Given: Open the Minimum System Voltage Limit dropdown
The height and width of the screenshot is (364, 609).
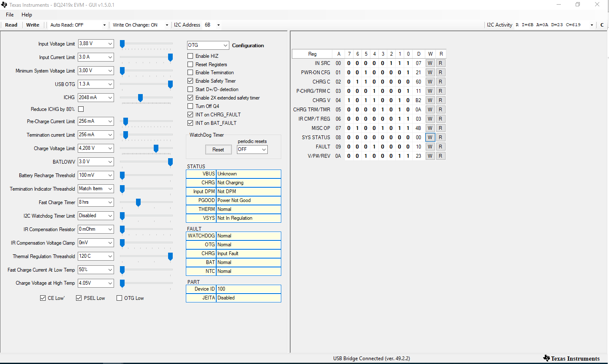Looking at the screenshot, I should (96, 70).
